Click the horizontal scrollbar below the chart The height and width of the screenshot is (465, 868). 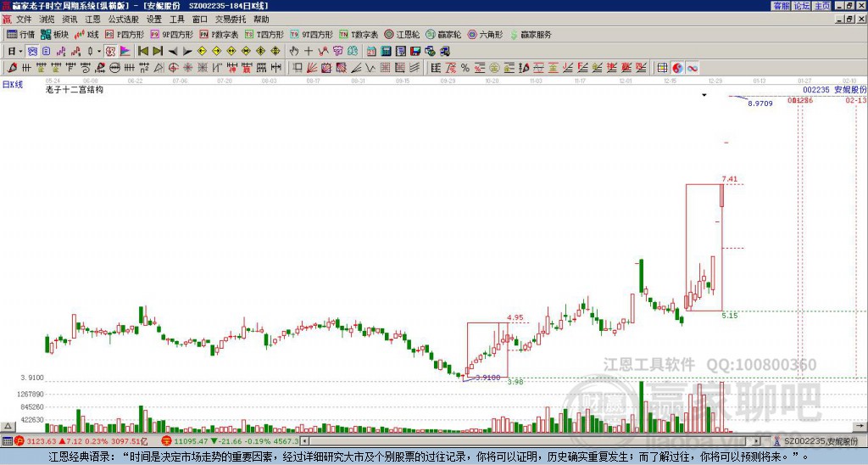pyautogui.click(x=509, y=441)
